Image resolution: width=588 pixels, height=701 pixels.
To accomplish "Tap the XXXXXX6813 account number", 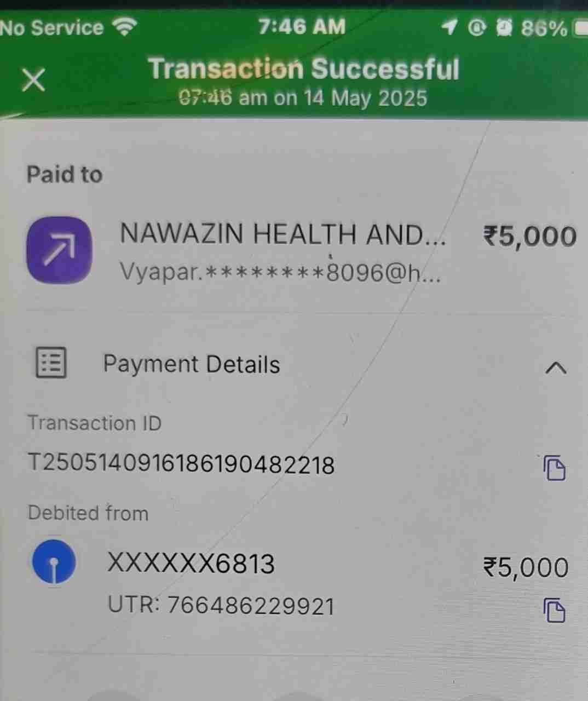I will (x=191, y=564).
